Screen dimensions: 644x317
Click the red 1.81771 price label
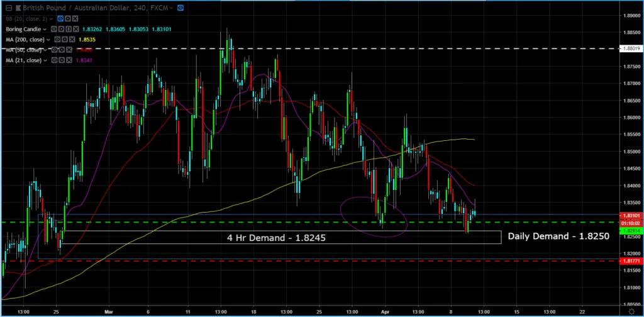pyautogui.click(x=630, y=260)
